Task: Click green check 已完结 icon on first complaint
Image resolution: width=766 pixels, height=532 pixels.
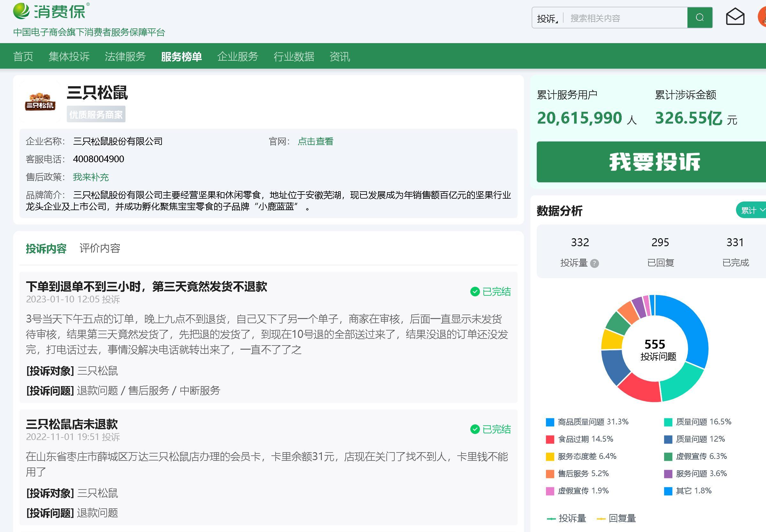Action: pos(475,292)
